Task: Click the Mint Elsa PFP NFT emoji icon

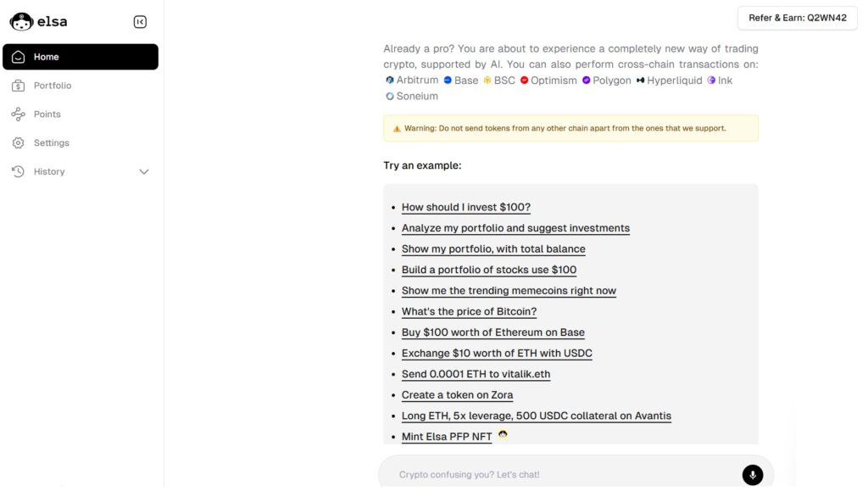Action: [x=504, y=435]
